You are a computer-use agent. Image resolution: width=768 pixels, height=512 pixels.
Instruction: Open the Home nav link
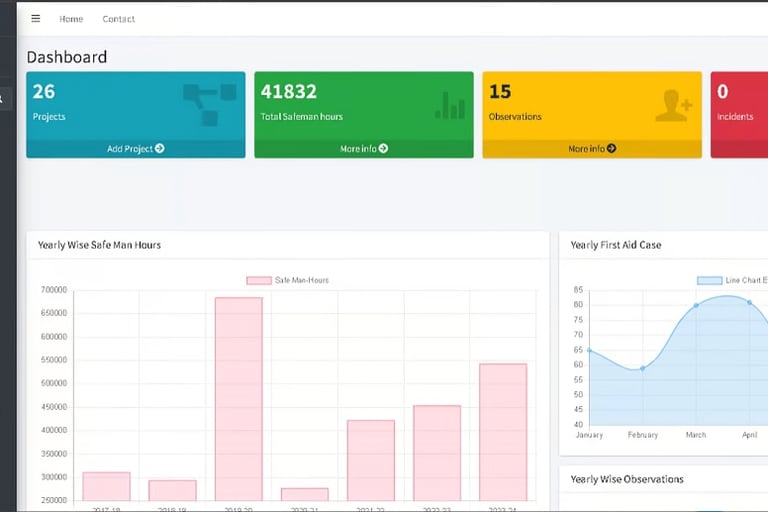(71, 19)
